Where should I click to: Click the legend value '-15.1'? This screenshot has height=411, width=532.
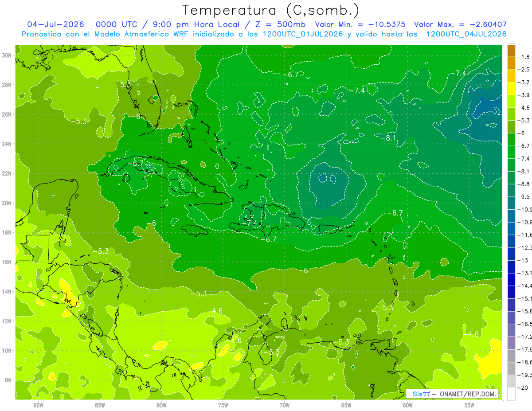pos(525,298)
